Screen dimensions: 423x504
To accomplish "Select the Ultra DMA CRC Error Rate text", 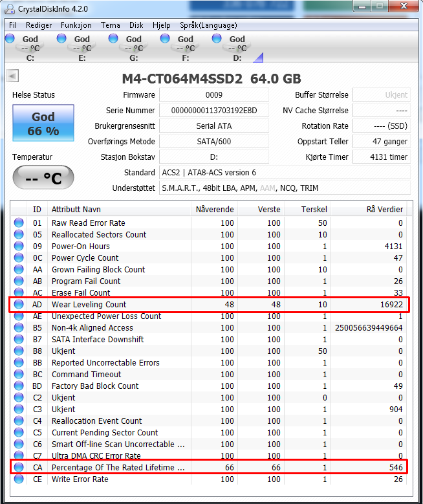I will click(96, 455).
